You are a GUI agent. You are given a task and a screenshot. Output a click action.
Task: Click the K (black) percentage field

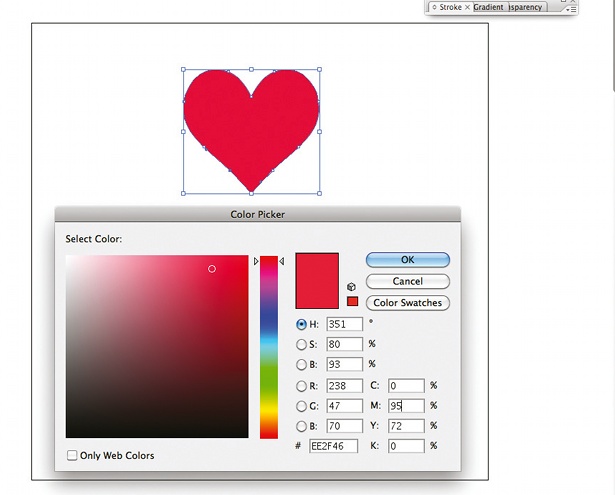[406, 446]
